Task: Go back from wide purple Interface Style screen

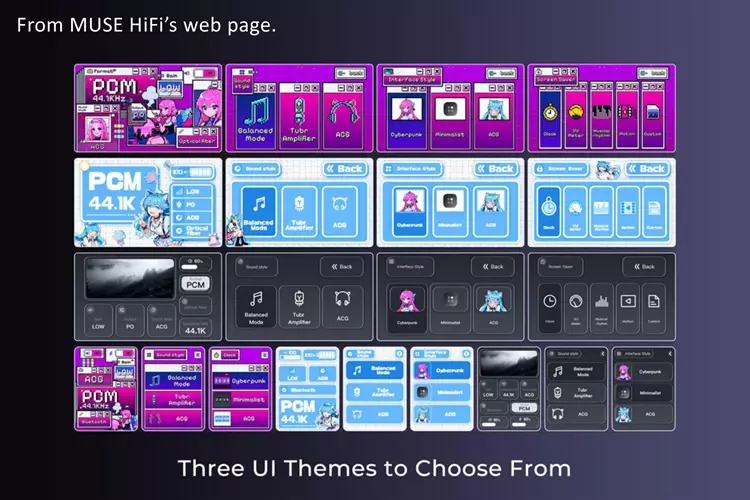Action: 502,73
